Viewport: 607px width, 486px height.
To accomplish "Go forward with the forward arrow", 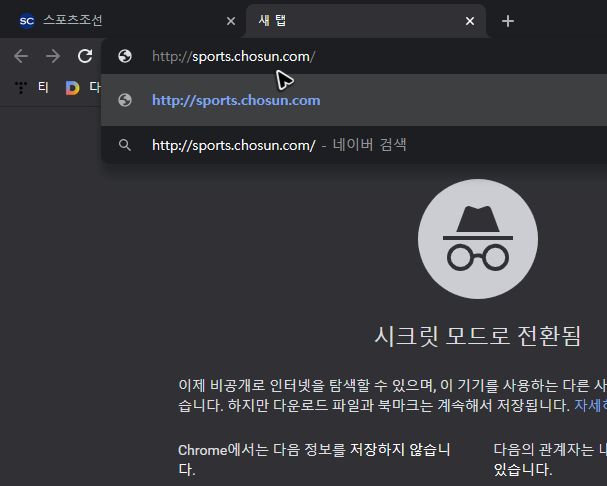I will pyautogui.click(x=53, y=56).
